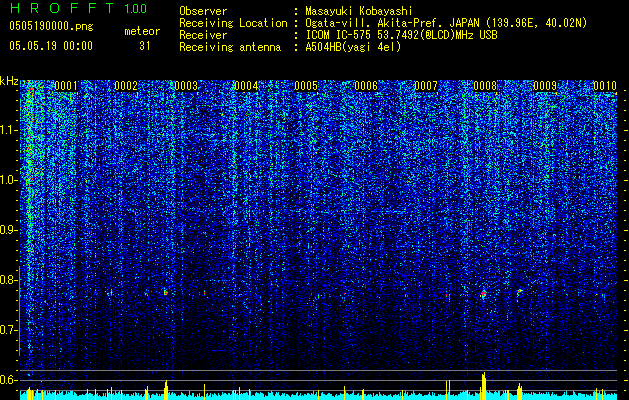This screenshot has height=400, width=629.
Task: Click the 0008 minute marker
Action: [x=486, y=86]
